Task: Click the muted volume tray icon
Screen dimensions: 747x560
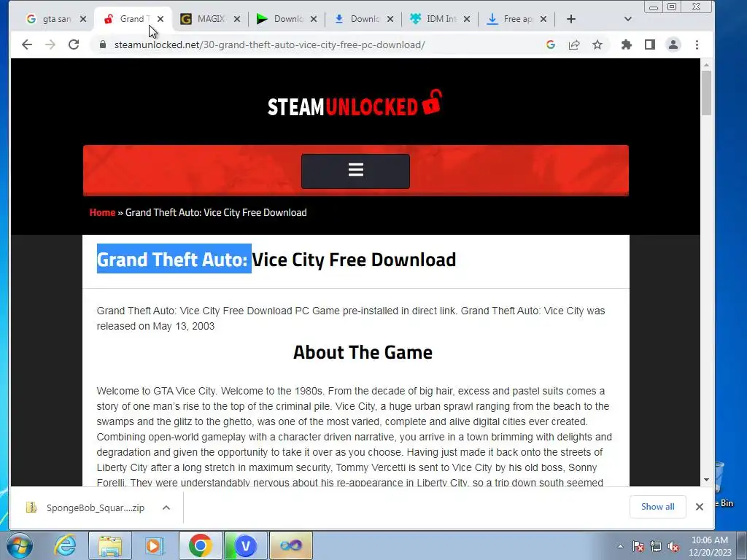Action: click(673, 546)
